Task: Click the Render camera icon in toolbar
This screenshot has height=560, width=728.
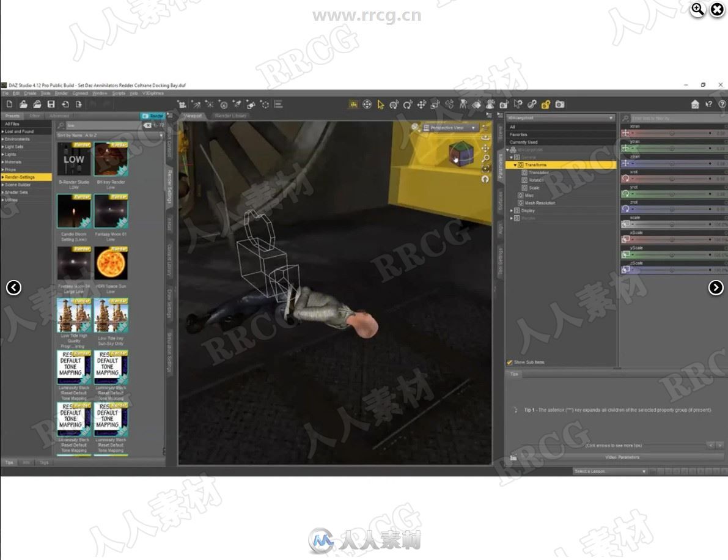Action: [x=560, y=105]
